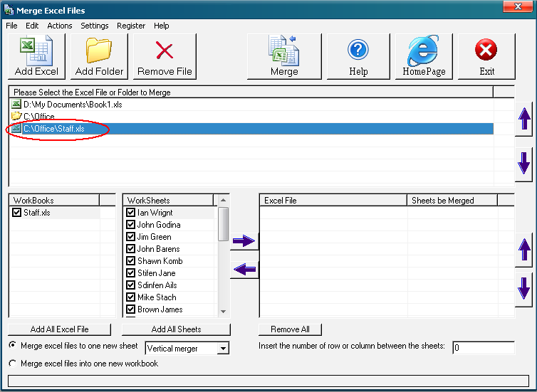Move sheets right with the purple arrow
Screen dimensions: 537x392
coord(244,241)
